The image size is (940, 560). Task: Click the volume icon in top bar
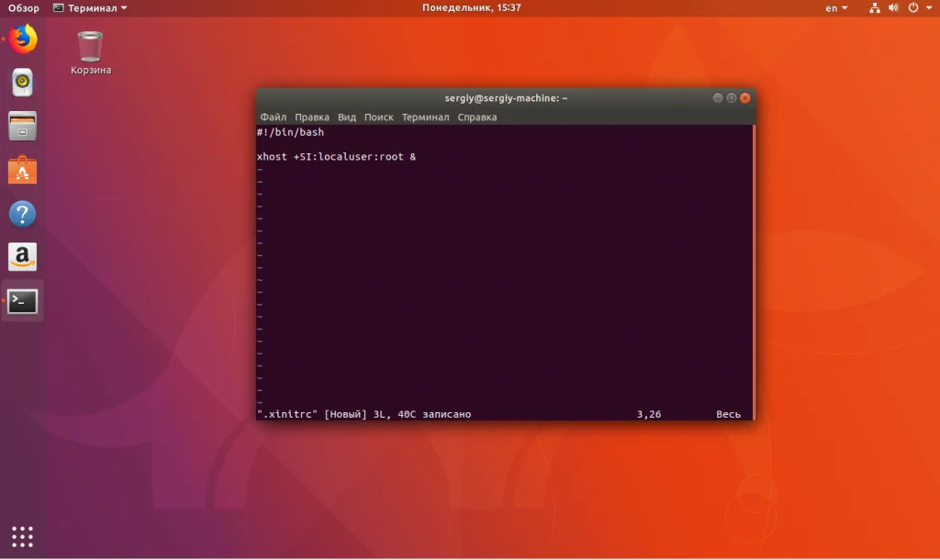click(894, 8)
